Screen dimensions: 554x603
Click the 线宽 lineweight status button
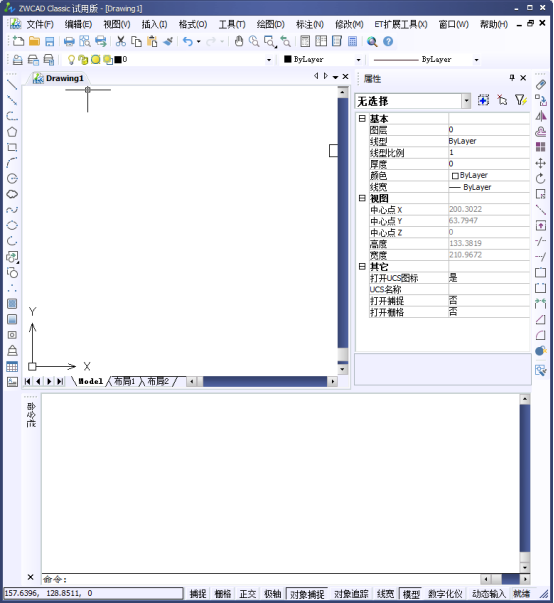[385, 593]
